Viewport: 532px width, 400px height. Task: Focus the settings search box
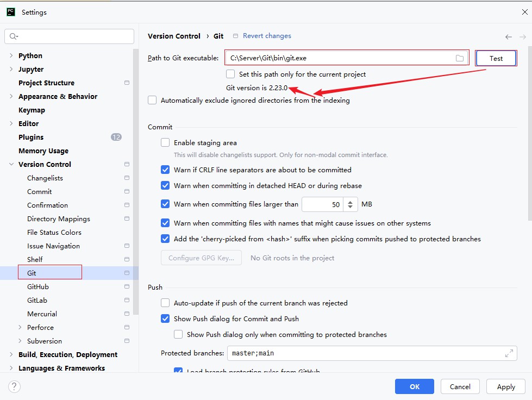pyautogui.click(x=69, y=36)
